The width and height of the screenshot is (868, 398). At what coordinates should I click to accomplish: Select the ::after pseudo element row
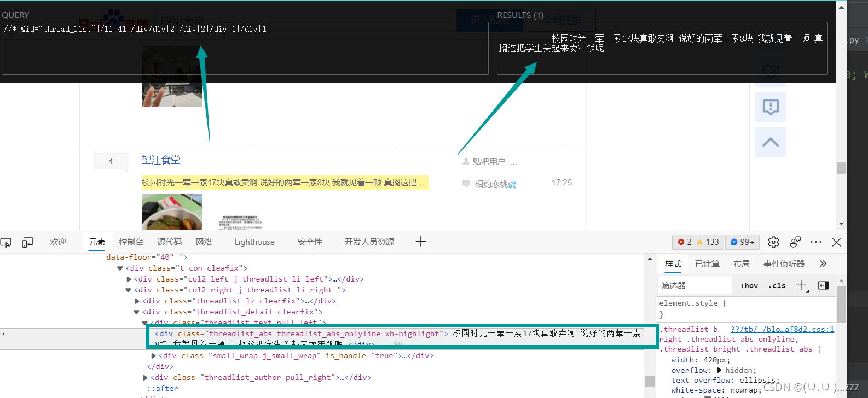163,388
